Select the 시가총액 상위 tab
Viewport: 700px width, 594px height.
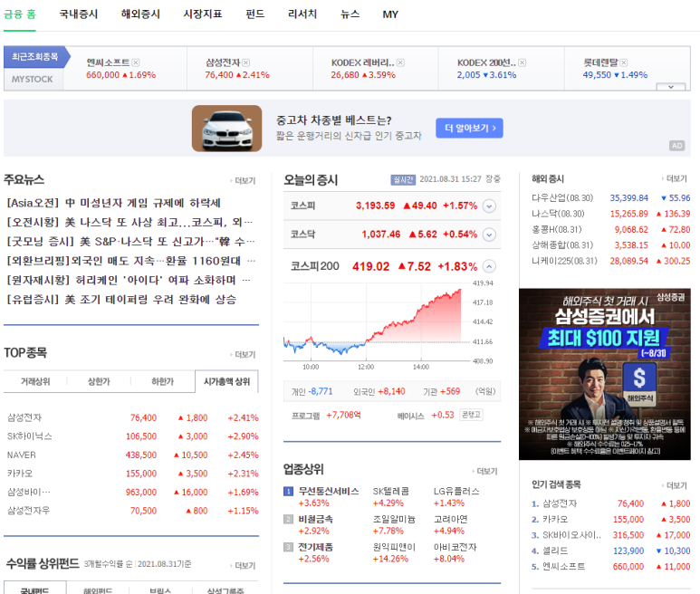click(226, 381)
